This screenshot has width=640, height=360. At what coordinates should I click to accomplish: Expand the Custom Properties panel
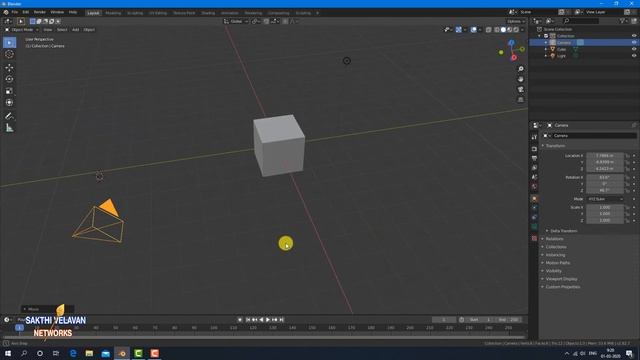(562, 287)
